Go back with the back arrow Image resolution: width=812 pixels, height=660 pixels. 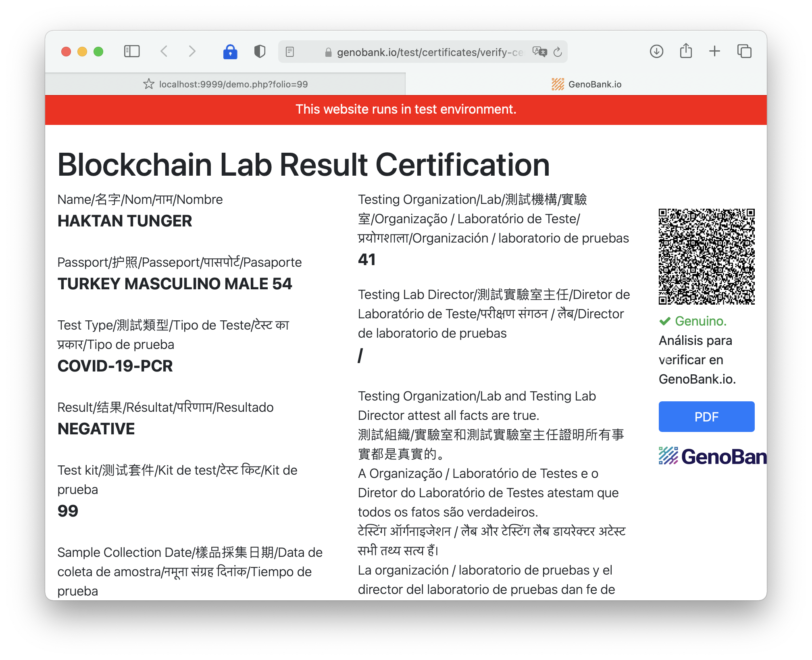(x=164, y=52)
